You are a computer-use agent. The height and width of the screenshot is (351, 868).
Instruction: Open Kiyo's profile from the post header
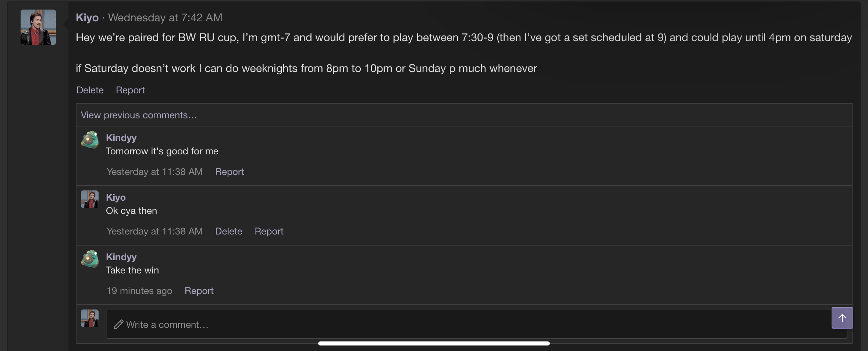point(87,18)
